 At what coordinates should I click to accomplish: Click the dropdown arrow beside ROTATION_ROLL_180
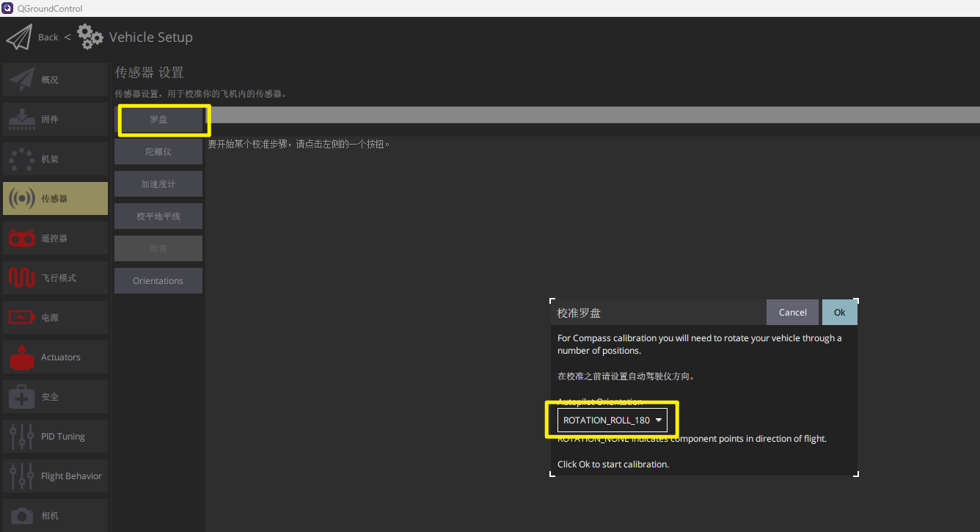click(659, 420)
